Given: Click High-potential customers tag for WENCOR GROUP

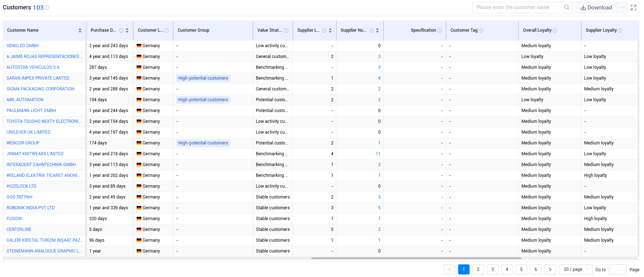Looking at the screenshot, I should pos(203,143).
